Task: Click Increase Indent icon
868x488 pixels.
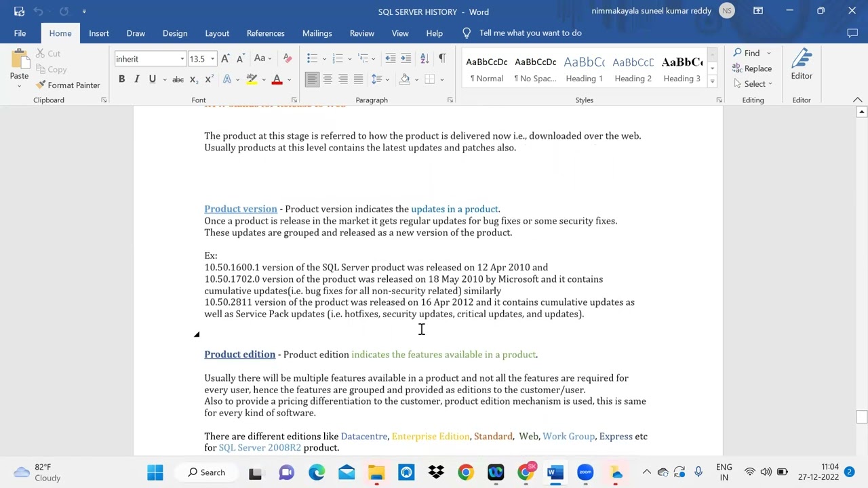Action: click(406, 58)
